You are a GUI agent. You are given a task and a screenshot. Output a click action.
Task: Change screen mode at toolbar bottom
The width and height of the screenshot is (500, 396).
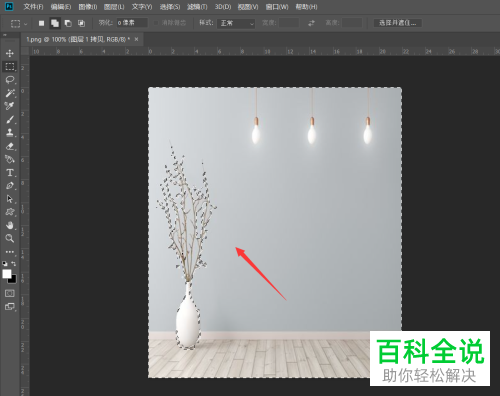point(10,307)
